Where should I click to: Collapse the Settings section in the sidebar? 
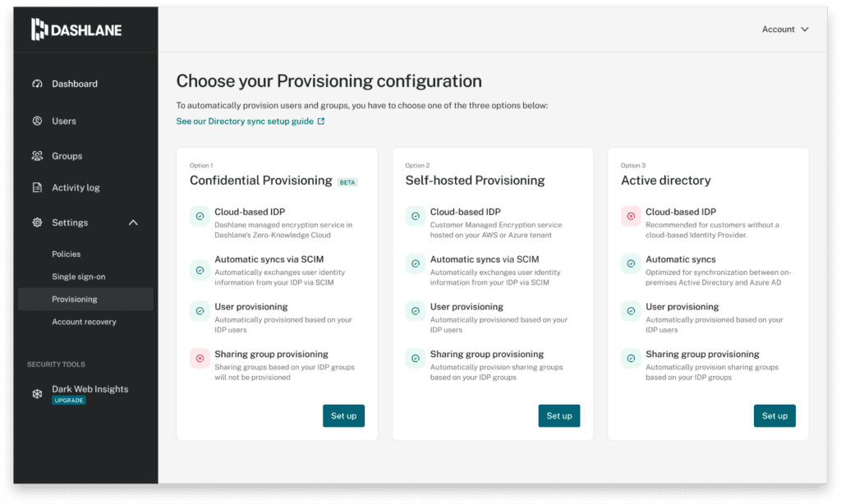131,222
